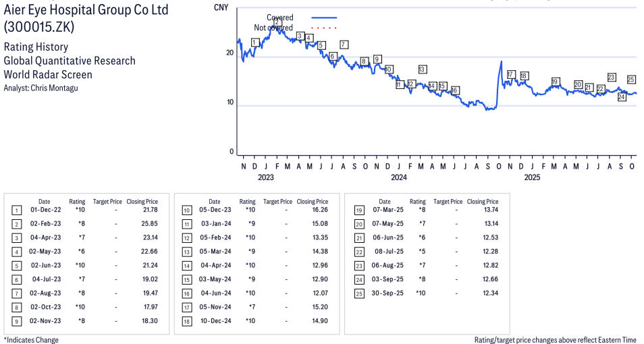This screenshot has height=344, width=644.
Task: Click the blue Covered legend line
Action: [x=324, y=18]
